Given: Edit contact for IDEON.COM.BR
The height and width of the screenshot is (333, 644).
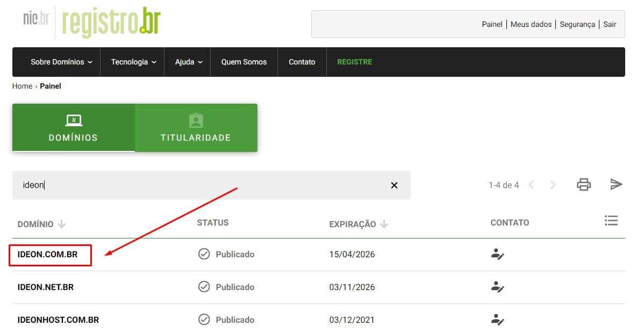Looking at the screenshot, I should (497, 255).
